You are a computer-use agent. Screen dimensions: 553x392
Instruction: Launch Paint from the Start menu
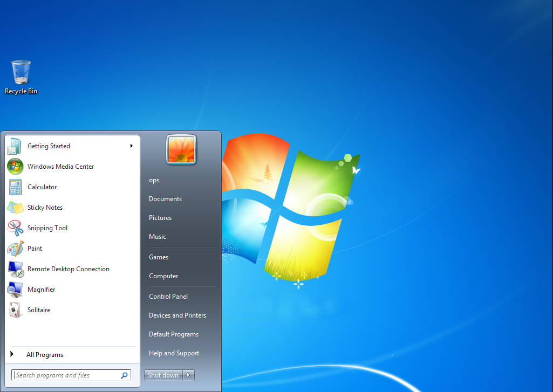pyautogui.click(x=35, y=249)
